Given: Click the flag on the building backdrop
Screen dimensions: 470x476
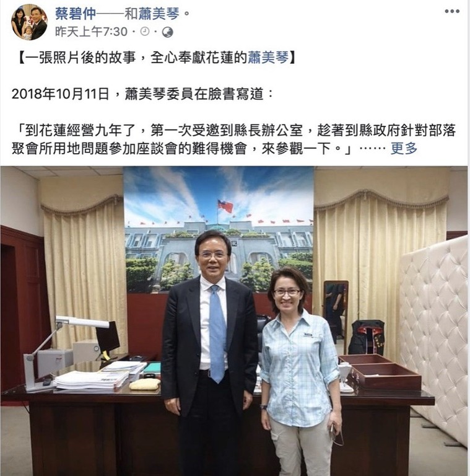Looking at the screenshot, I should coord(225,206).
